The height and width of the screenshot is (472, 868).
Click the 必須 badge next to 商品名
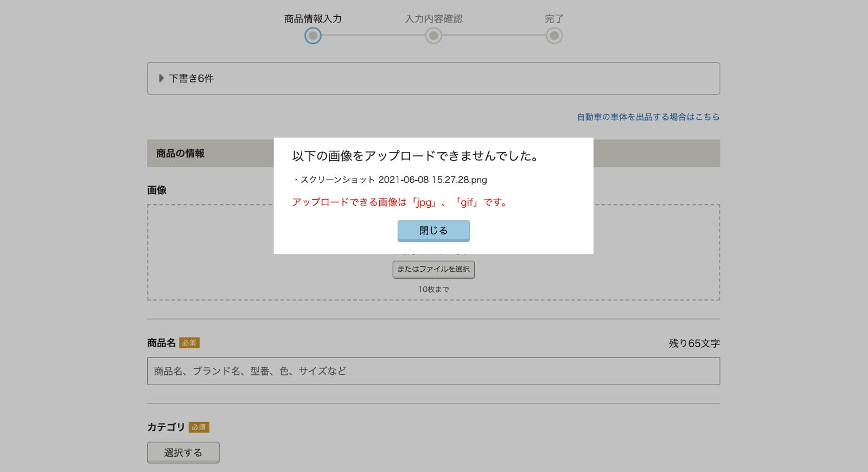[x=189, y=343]
